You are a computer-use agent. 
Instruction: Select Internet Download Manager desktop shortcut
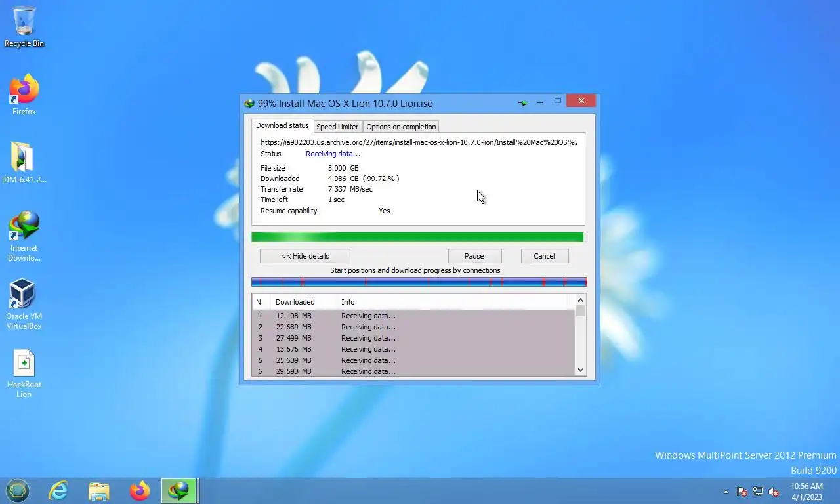24,236
